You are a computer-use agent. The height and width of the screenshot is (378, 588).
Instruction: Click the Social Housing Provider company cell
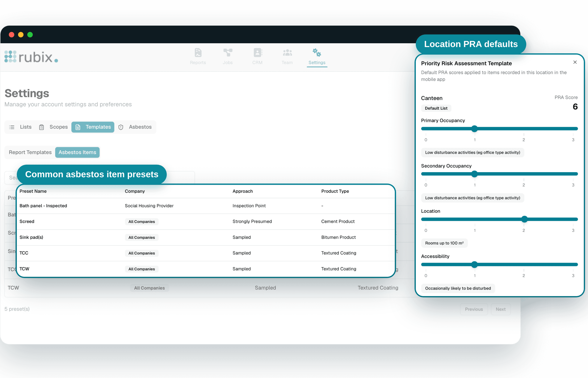click(x=149, y=206)
